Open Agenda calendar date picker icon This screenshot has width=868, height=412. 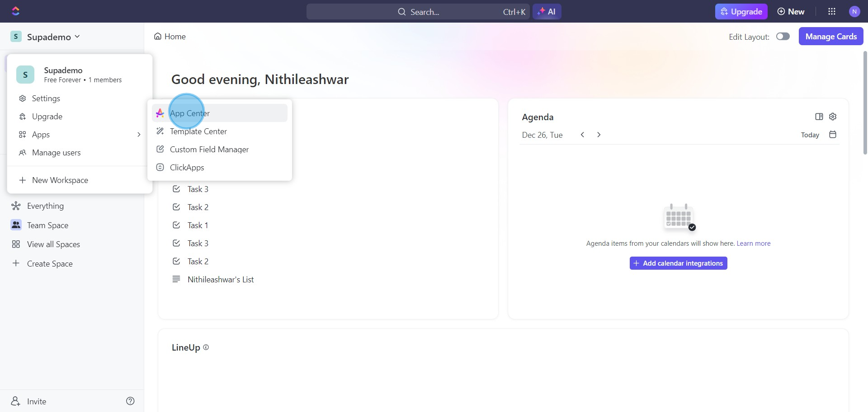(x=833, y=135)
